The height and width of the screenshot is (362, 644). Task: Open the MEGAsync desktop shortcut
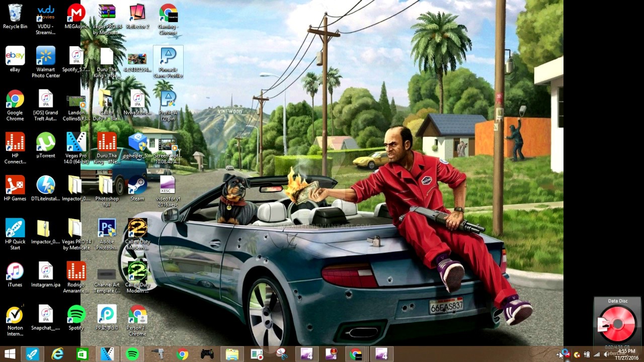(76, 17)
